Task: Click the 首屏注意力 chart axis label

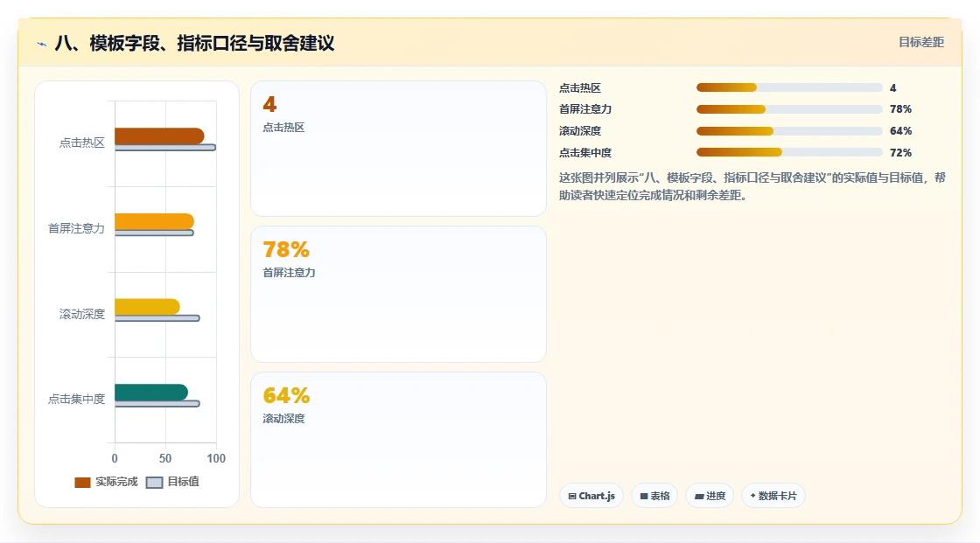Action: tap(76, 229)
